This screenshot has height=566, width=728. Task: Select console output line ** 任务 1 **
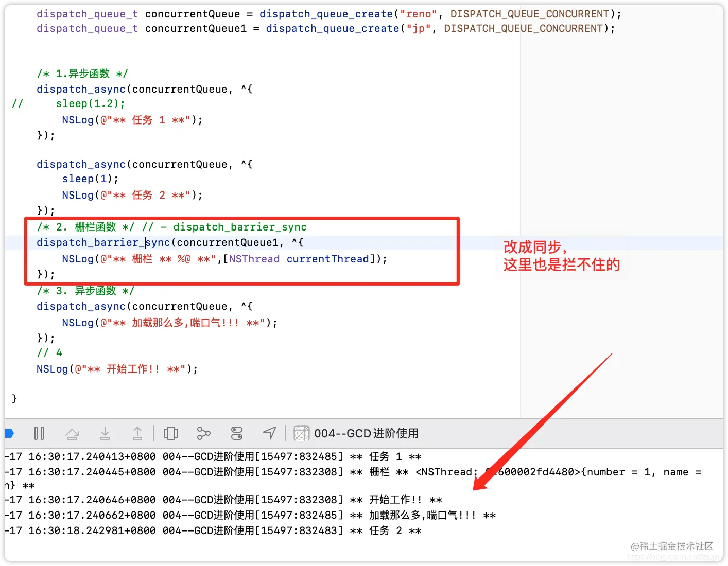(213, 456)
